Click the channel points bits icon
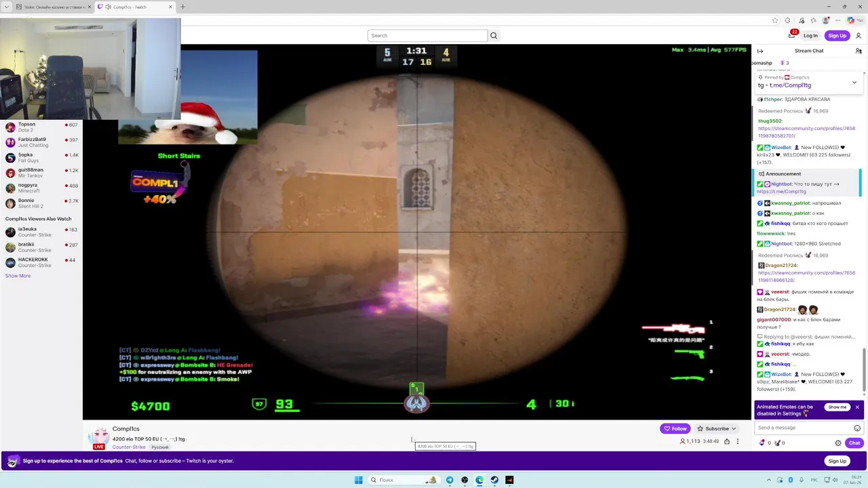Image resolution: width=868 pixels, height=488 pixels. pos(762,443)
